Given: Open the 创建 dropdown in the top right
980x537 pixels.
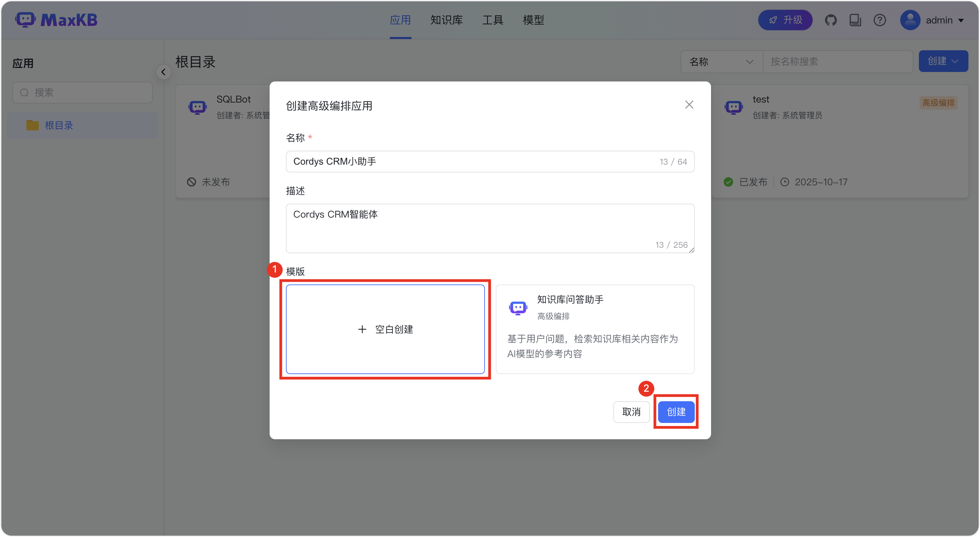Looking at the screenshot, I should (x=943, y=61).
